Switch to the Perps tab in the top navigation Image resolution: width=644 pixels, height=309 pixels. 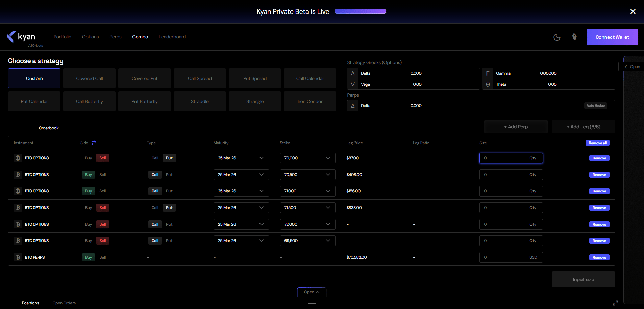(116, 37)
